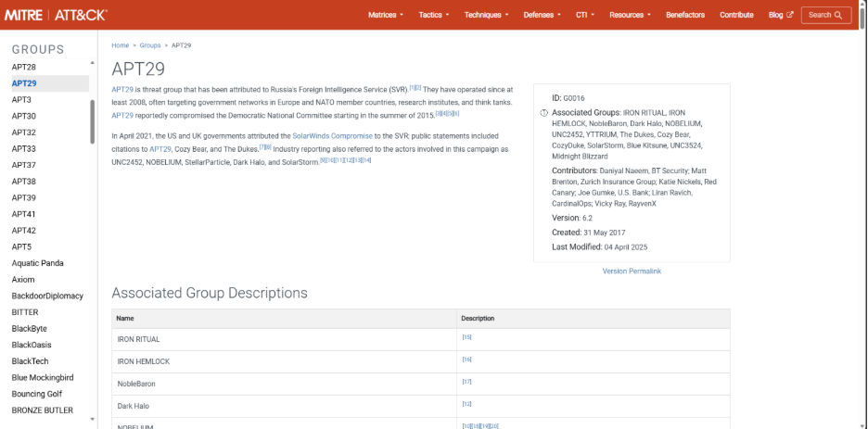This screenshot has height=429, width=868.
Task: Click the info icon beside Associated Groups
Action: pos(543,112)
